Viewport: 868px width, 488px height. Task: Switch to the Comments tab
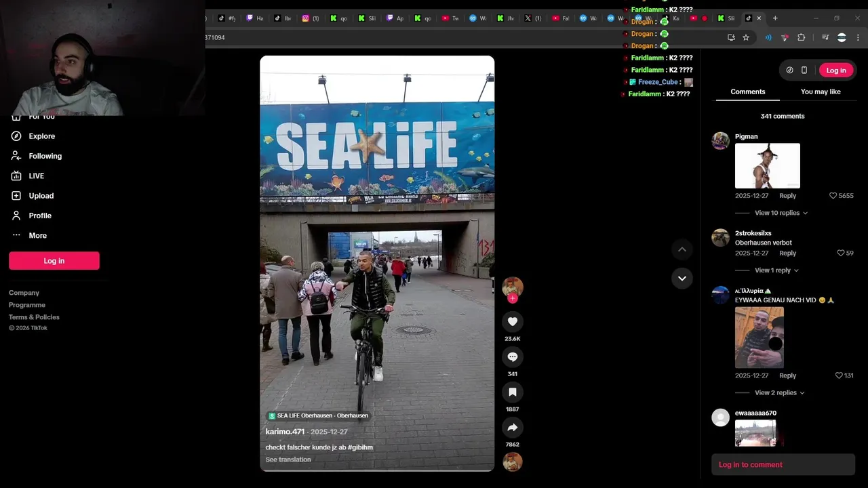[748, 91]
